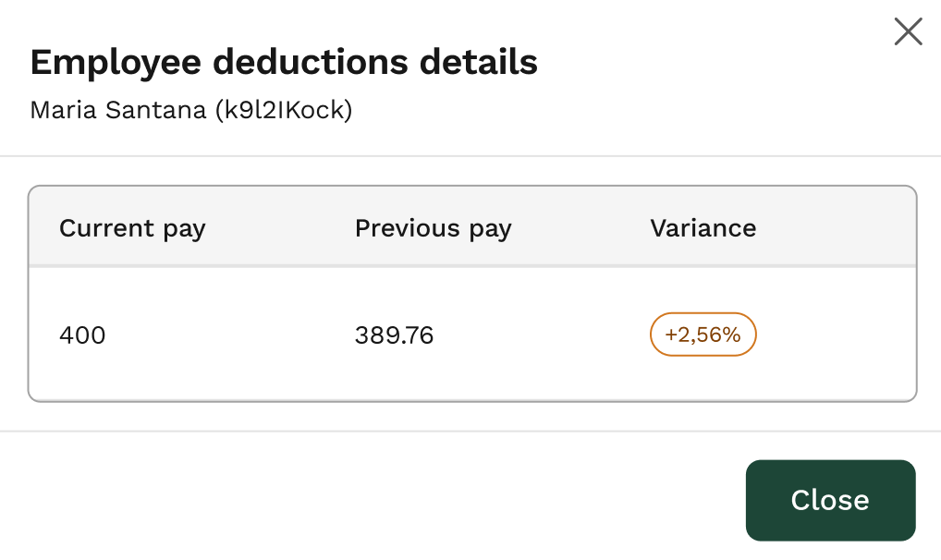Select the Variance column header
This screenshot has width=941, height=560.
click(x=703, y=228)
